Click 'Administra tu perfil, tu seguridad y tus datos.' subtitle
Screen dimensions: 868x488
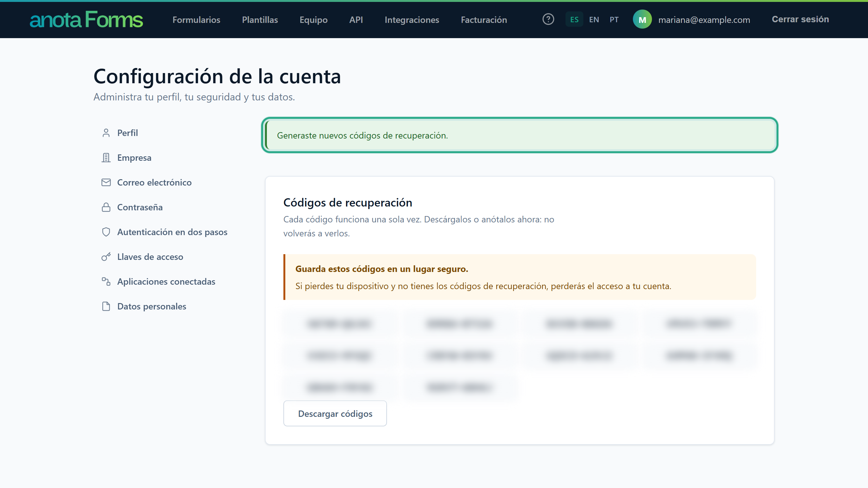(x=194, y=97)
